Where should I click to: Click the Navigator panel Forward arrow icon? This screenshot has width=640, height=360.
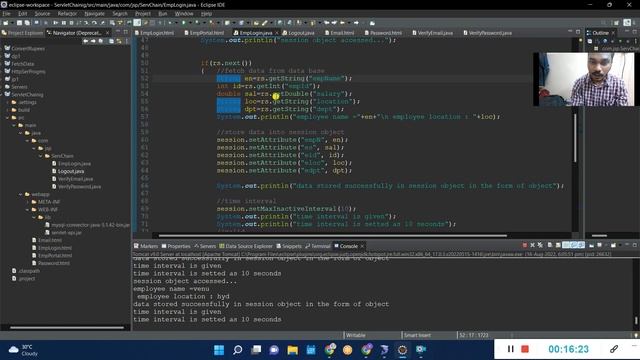[x=93, y=41]
